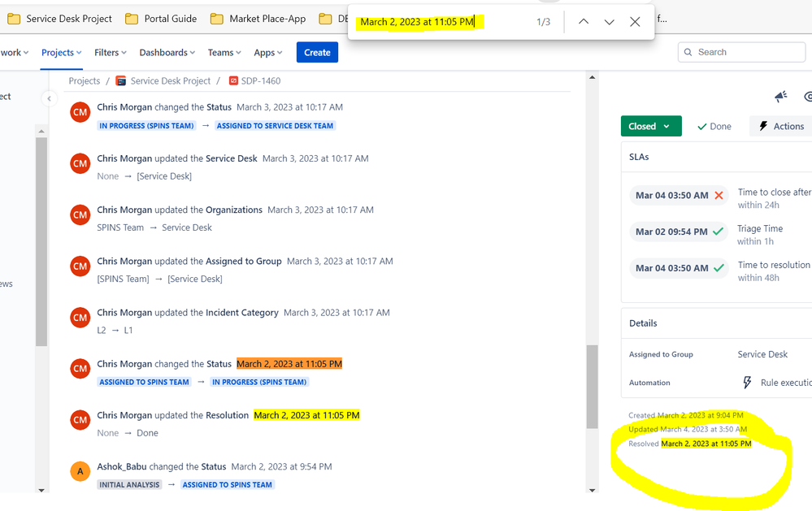Click the Search magnifier icon
The image size is (812, 511).
(x=688, y=52)
